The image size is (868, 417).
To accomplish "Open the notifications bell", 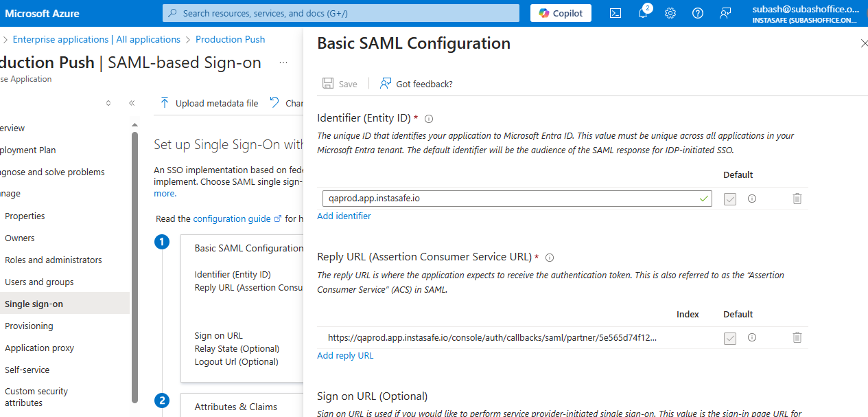I will [643, 13].
